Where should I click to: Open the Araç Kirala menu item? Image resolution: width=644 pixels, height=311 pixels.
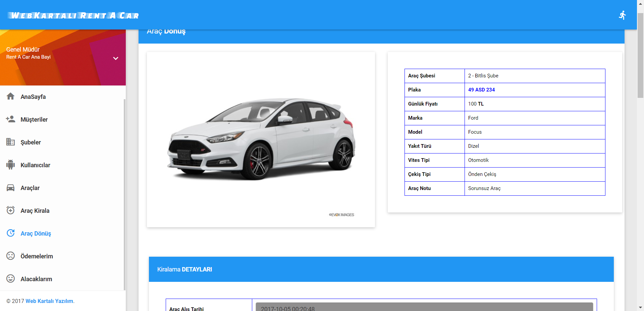point(35,211)
